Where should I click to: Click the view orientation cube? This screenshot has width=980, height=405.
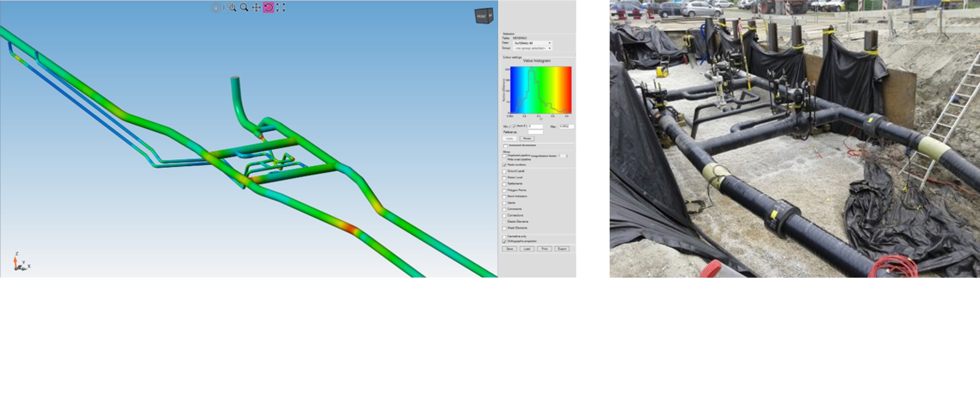pos(484,16)
